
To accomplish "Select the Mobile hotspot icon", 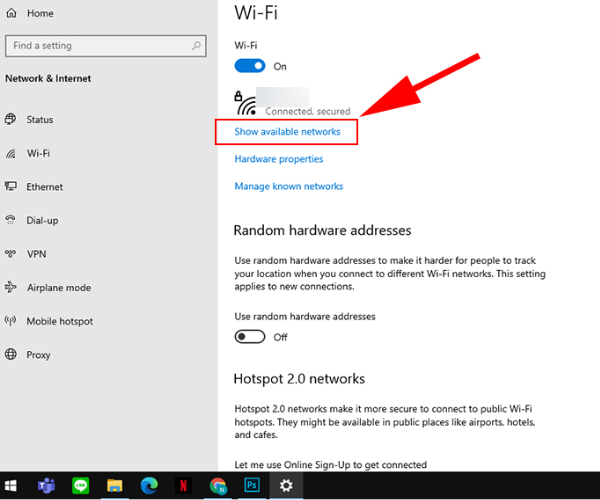I will (10, 321).
